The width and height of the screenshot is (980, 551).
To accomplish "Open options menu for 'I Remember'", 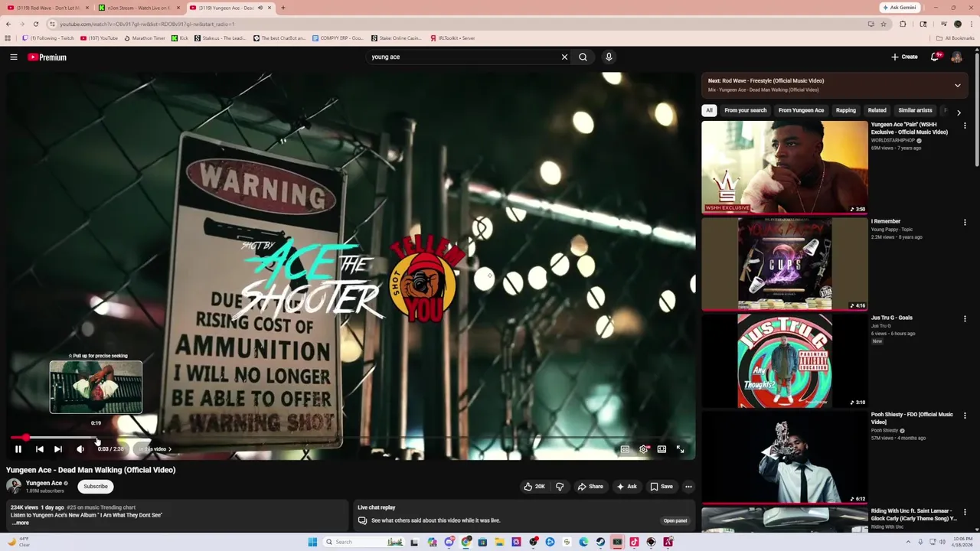I will tap(965, 223).
